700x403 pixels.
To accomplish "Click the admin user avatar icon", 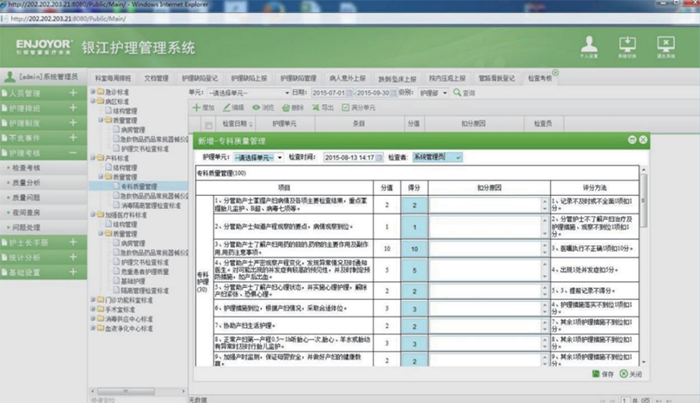I will click(x=9, y=77).
